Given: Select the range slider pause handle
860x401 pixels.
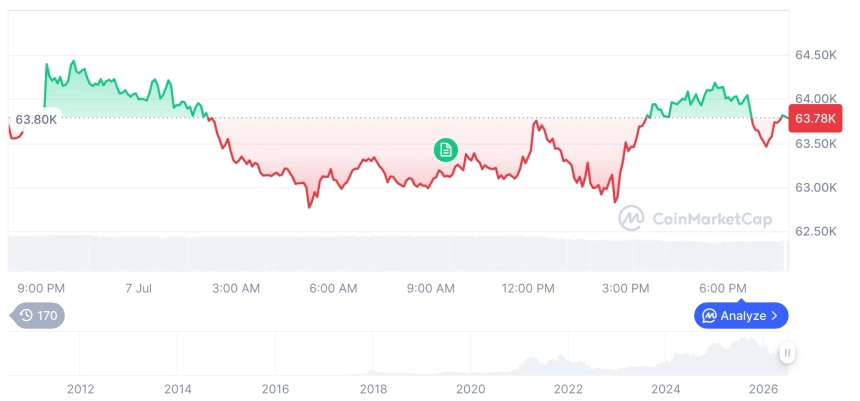Looking at the screenshot, I should [x=787, y=353].
